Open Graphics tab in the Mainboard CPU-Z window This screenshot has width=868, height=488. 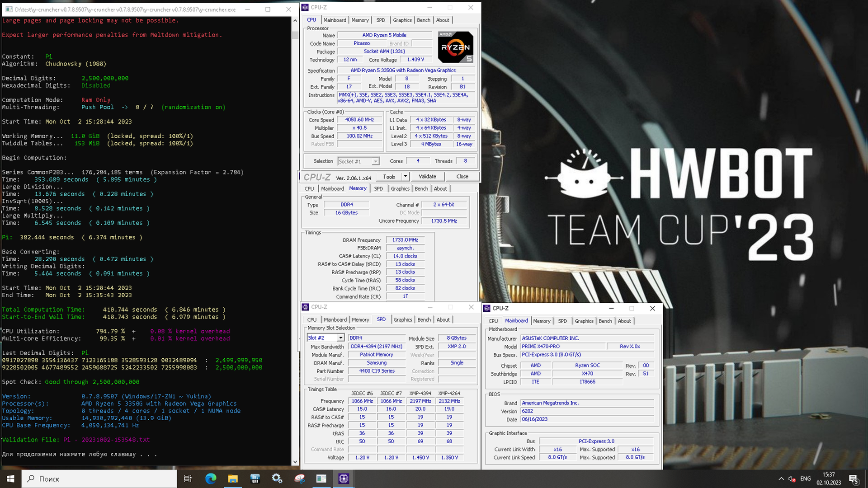pyautogui.click(x=584, y=321)
